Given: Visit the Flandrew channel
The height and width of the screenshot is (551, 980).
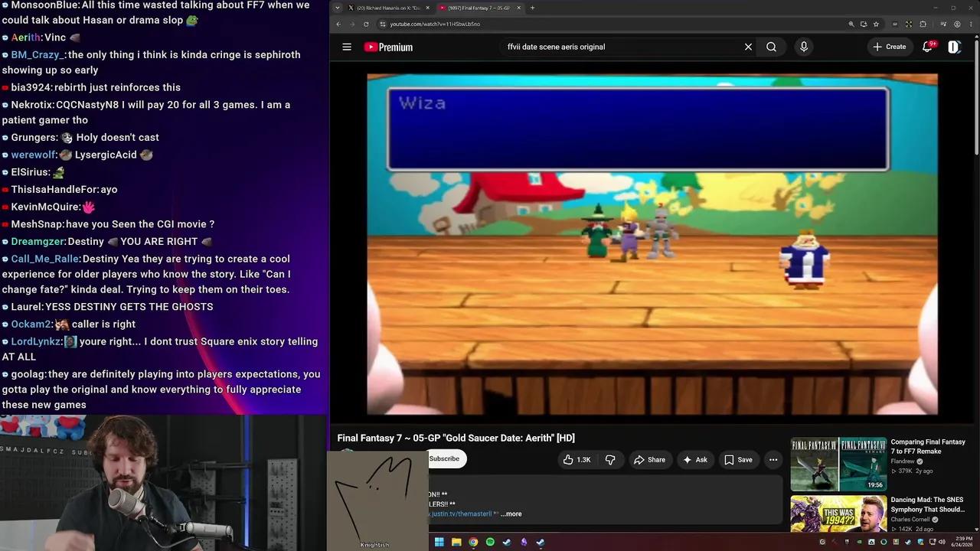Looking at the screenshot, I should pyautogui.click(x=904, y=461).
